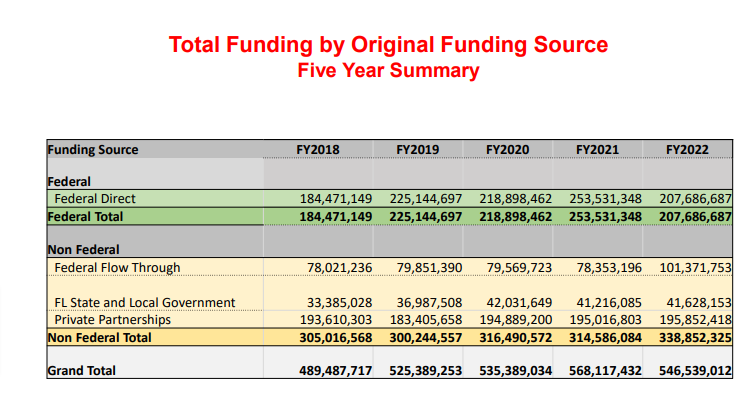The image size is (749, 394).
Task: Select Private Partnerships value 193,610,303
Action: click(x=336, y=319)
